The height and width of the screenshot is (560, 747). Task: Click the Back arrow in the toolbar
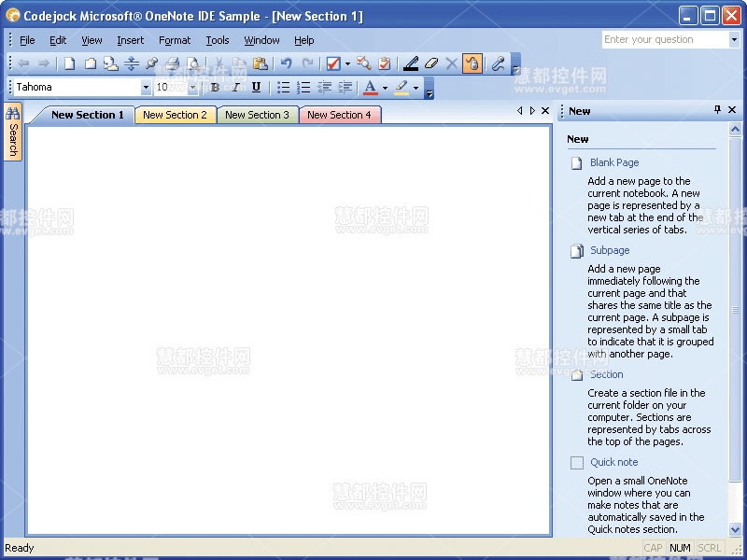23,63
